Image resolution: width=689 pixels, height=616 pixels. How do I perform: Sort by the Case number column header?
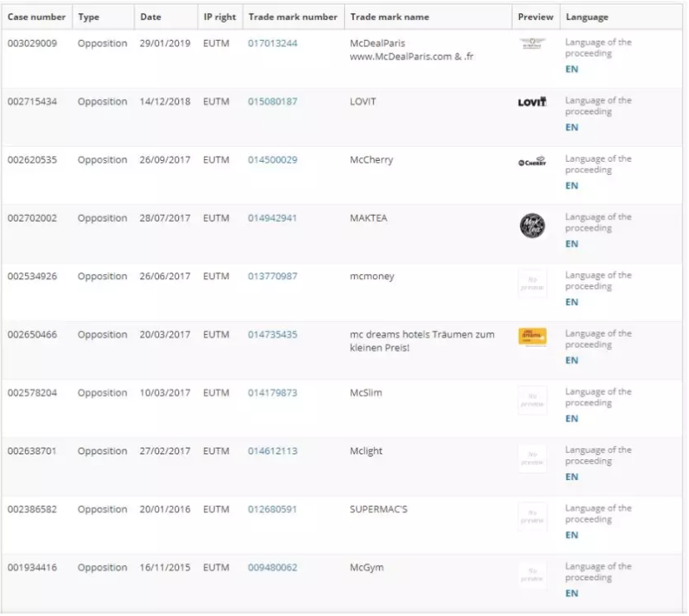37,18
